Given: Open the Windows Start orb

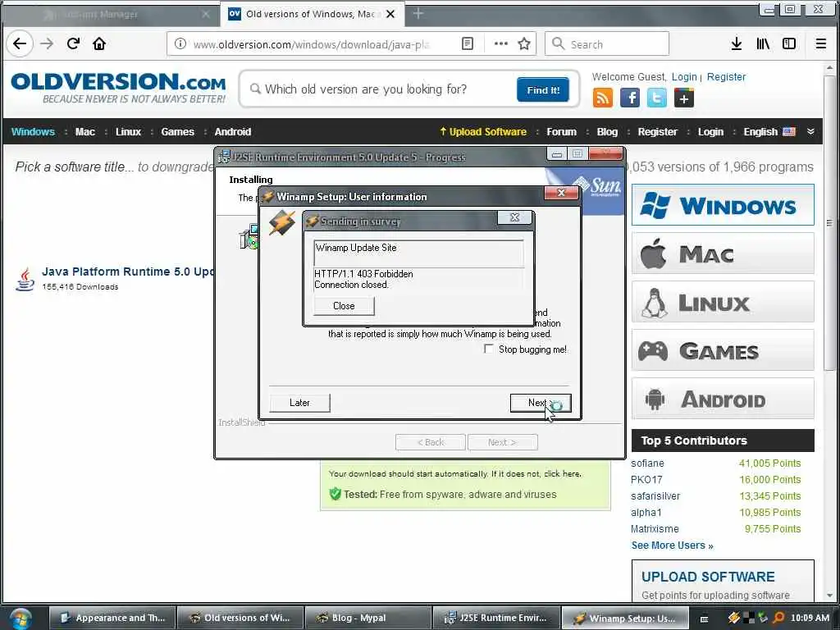Looking at the screenshot, I should pyautogui.click(x=21, y=619).
